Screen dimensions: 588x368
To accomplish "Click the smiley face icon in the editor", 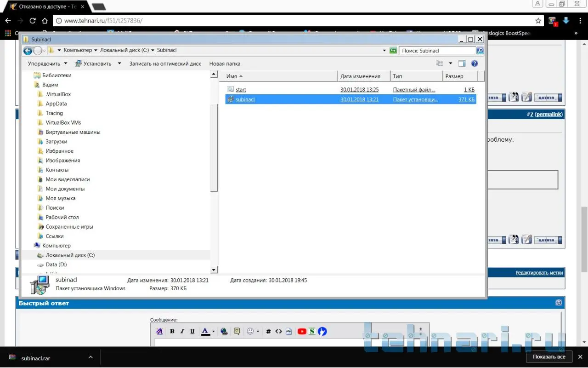I will [x=250, y=331].
